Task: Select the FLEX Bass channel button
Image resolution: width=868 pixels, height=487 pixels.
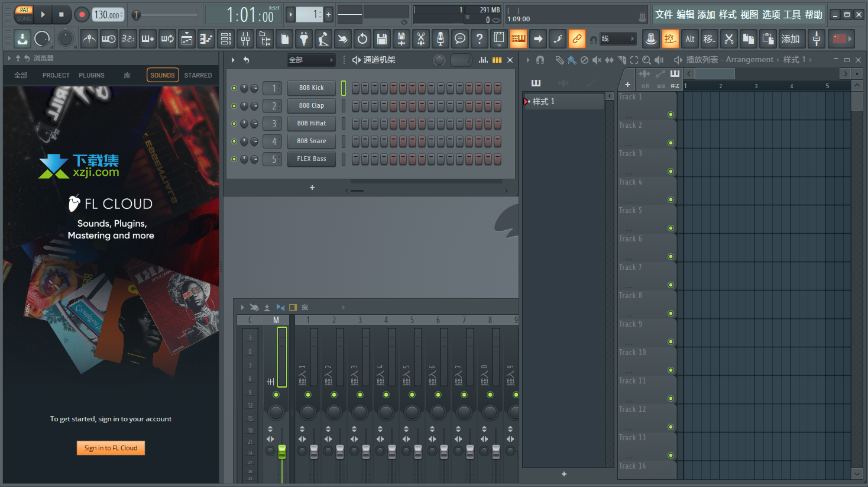Action: pyautogui.click(x=312, y=159)
